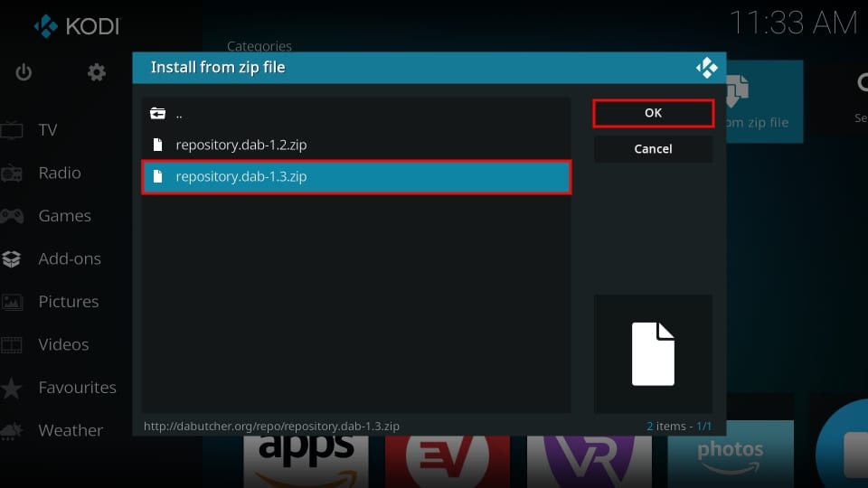This screenshot has width=868, height=488.
Task: Click the file icon beside repository.dab-1.3.zip
Action: (x=157, y=176)
